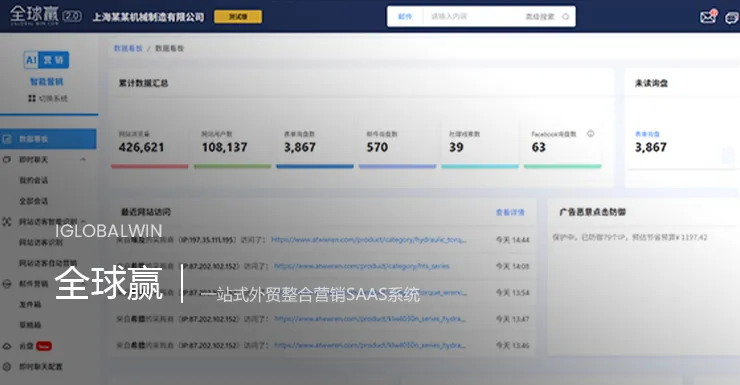Viewport: 740px width, 385px height.
Task: Click the yellow 测试版 badge
Action: (238, 17)
